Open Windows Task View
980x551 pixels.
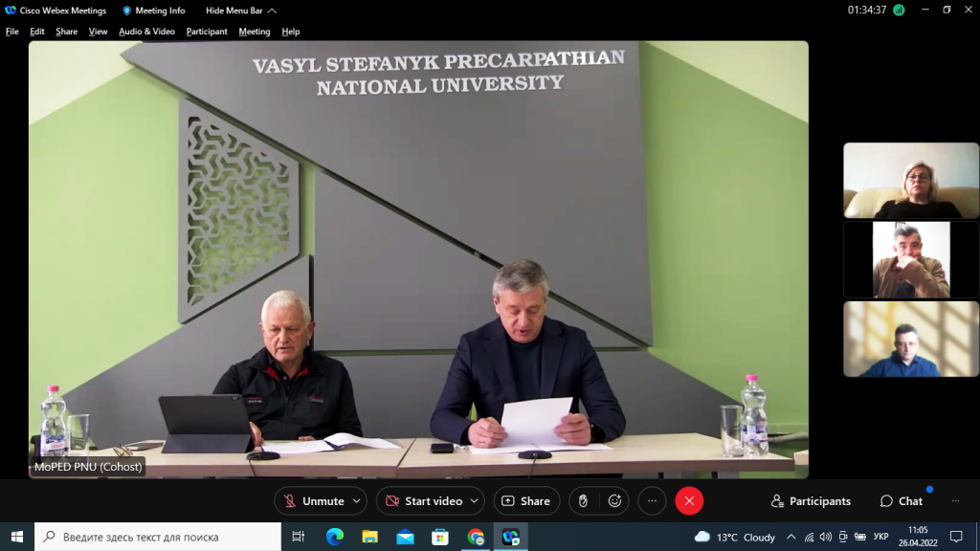pos(299,537)
